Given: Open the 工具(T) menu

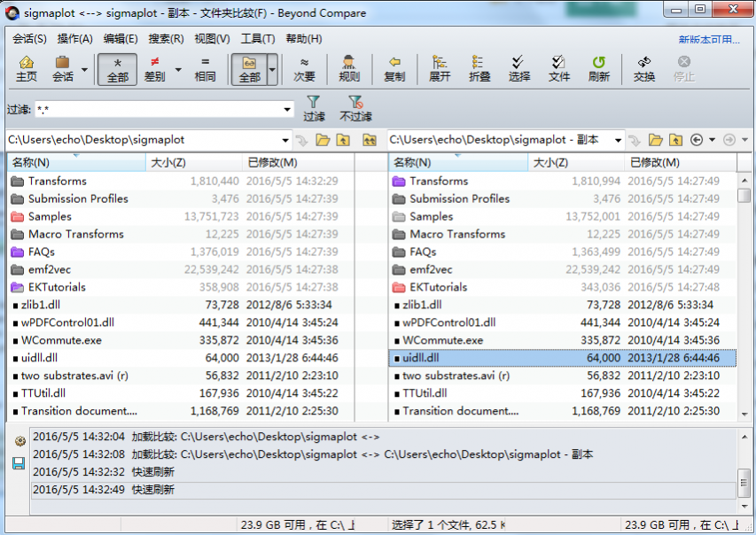Looking at the screenshot, I should coord(258,39).
